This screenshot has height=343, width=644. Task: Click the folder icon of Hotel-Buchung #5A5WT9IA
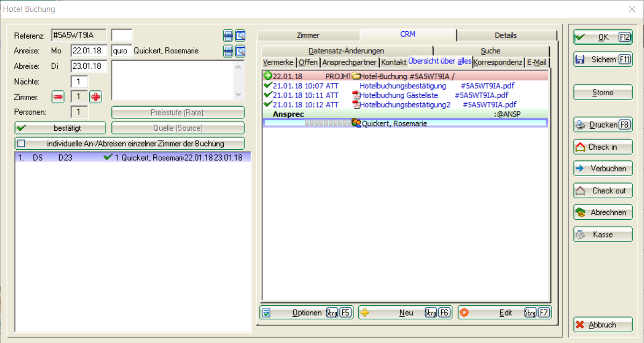pos(356,76)
